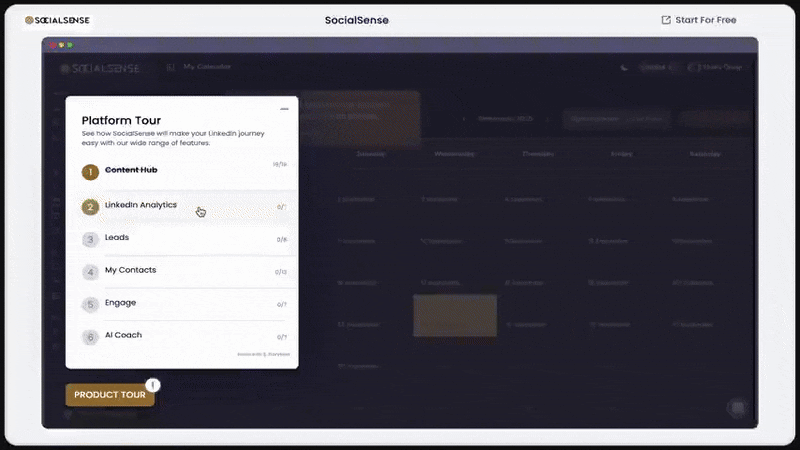Click the external-link icon beside Start For Free
This screenshot has width=800, height=450.
pyautogui.click(x=666, y=20)
